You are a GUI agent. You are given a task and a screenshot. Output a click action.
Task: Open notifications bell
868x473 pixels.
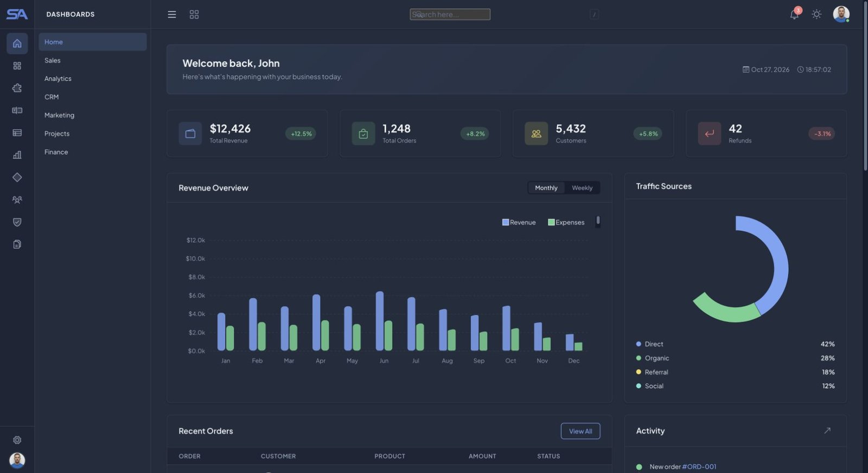[794, 15]
